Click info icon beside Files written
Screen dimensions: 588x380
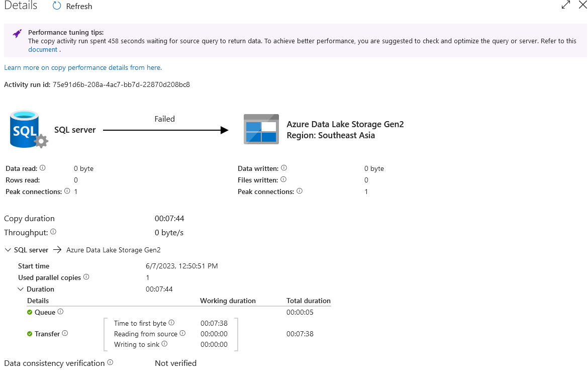pos(283,179)
